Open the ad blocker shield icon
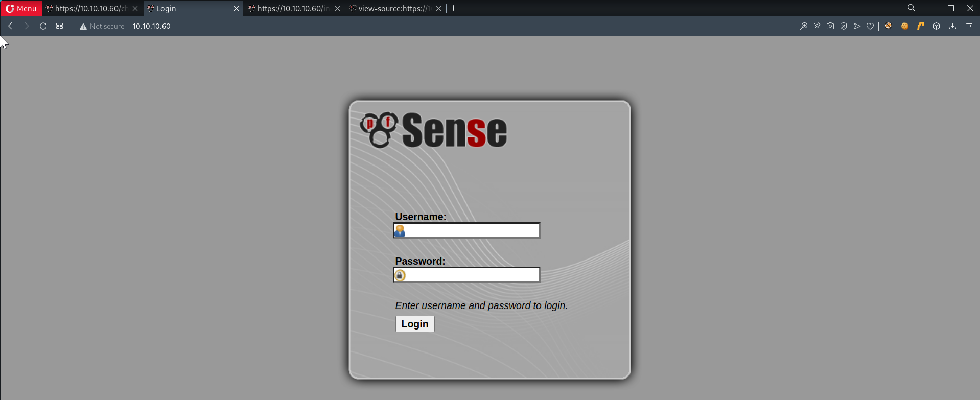 (x=844, y=26)
